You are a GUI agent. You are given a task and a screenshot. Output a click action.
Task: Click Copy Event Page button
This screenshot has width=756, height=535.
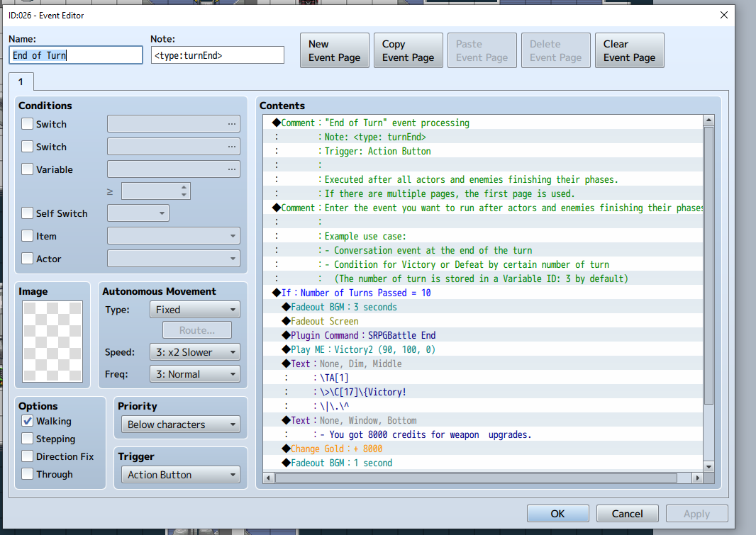(408, 50)
